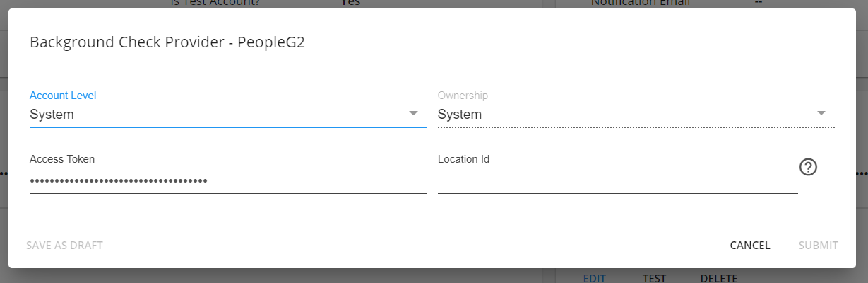Image resolution: width=868 pixels, height=283 pixels.
Task: Cancel the Background Check Provider dialog
Action: (x=750, y=246)
